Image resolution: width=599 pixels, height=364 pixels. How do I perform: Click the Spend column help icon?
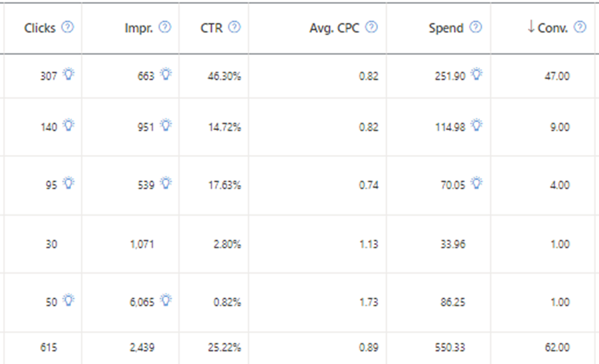(475, 27)
